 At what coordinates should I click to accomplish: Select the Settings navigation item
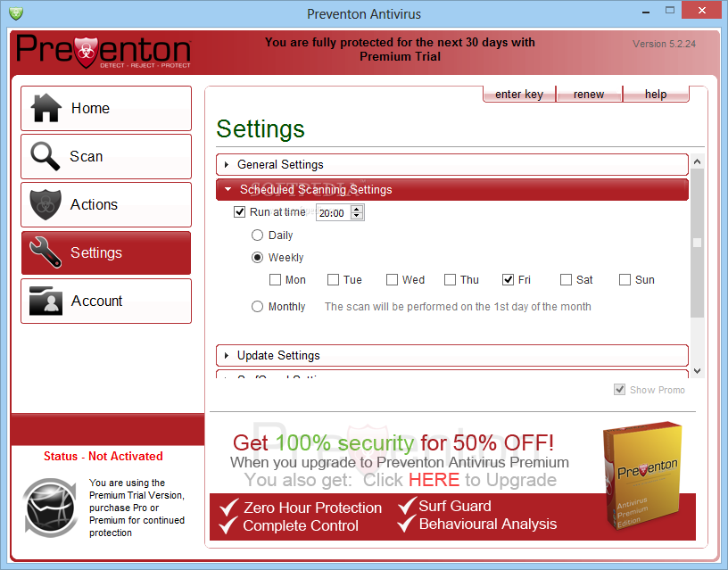tap(106, 253)
